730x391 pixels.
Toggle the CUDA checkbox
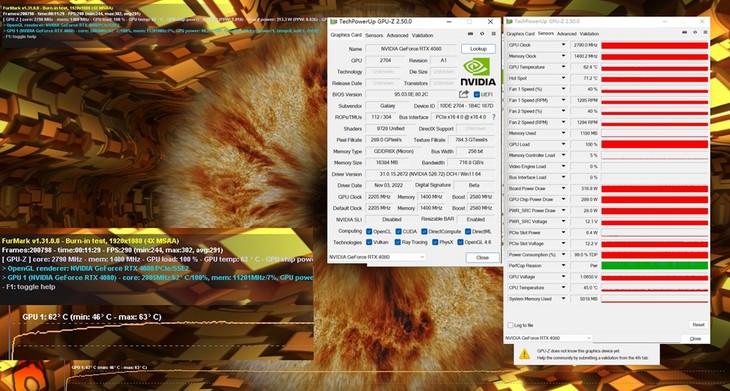tap(399, 231)
